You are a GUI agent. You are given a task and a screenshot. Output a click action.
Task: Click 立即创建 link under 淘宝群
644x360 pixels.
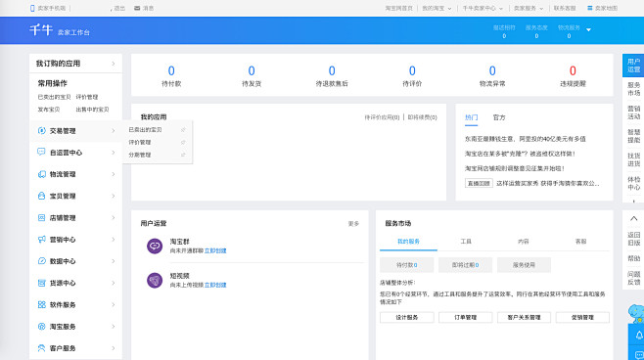point(215,250)
